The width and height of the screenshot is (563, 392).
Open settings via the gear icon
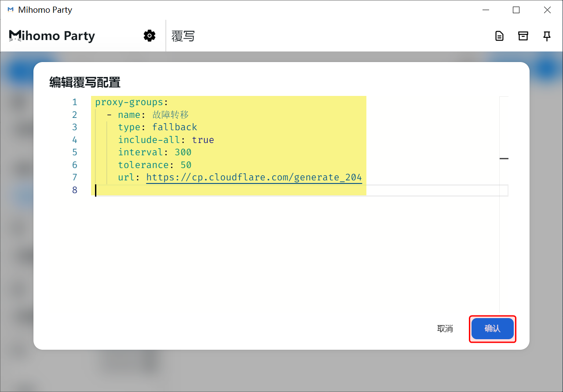pos(150,36)
